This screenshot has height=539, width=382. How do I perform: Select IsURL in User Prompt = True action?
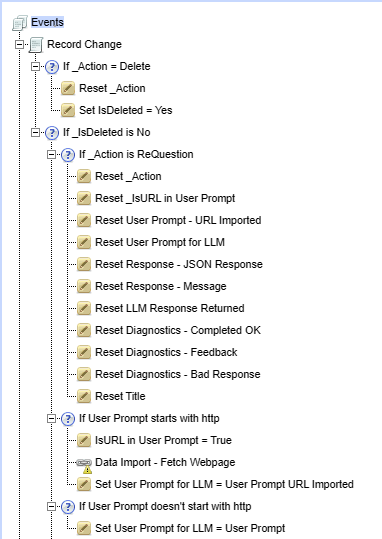point(163,440)
